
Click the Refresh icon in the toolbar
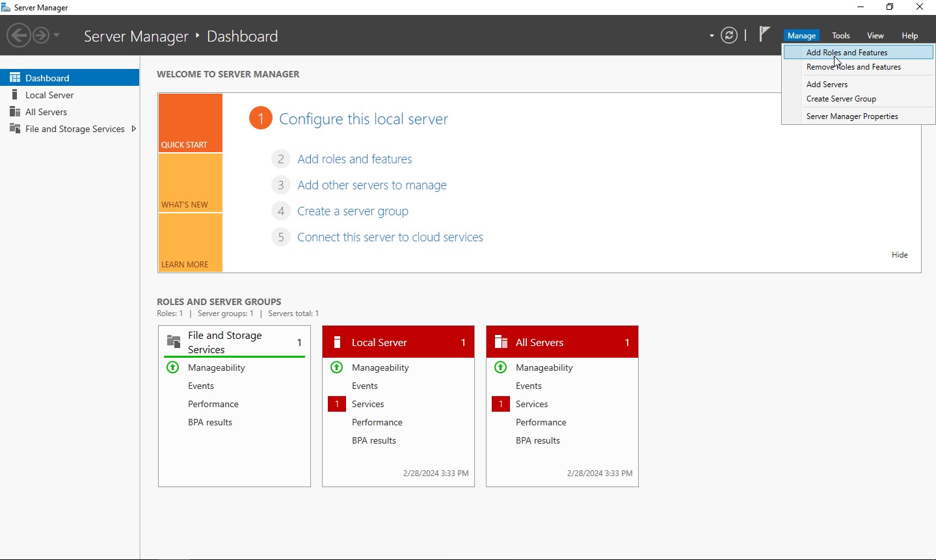(x=729, y=35)
